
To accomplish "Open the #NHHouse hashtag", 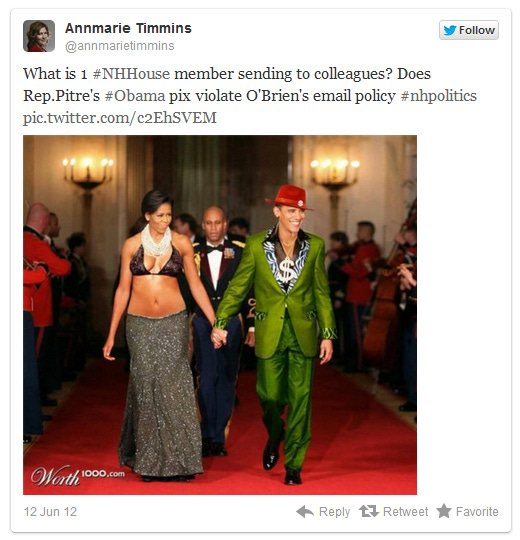I will 131,74.
